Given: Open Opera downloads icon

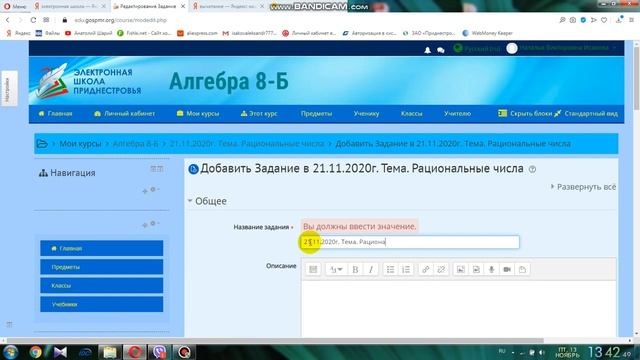Looking at the screenshot, I should coord(619,20).
